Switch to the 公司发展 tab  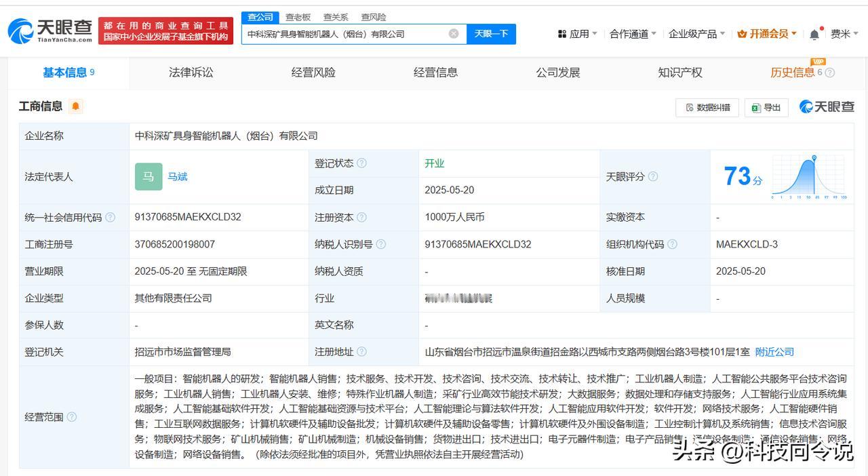(x=558, y=73)
